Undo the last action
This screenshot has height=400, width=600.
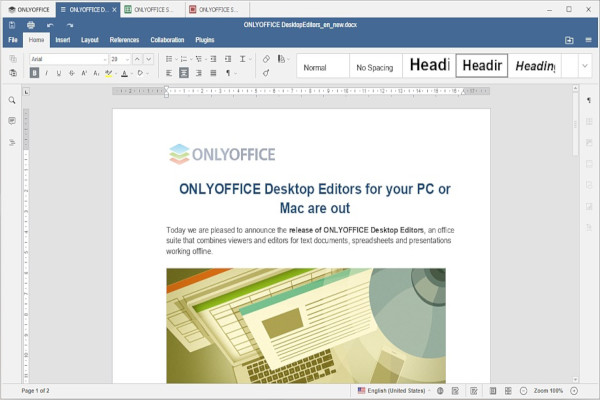click(50, 26)
